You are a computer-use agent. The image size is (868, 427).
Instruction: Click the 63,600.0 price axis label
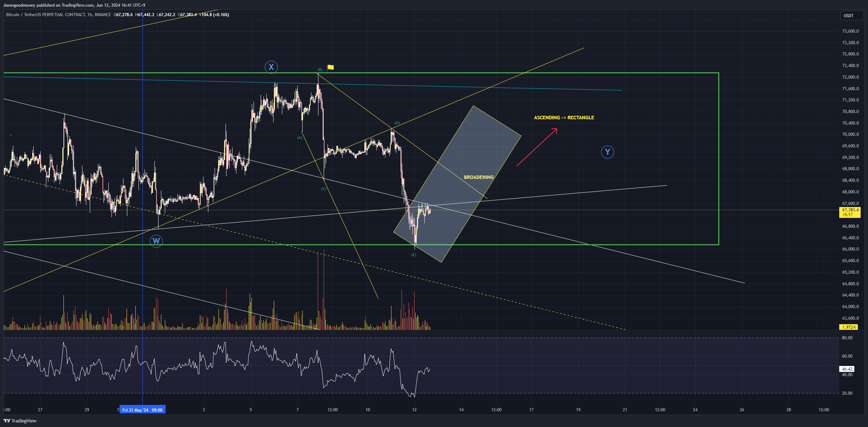850,318
